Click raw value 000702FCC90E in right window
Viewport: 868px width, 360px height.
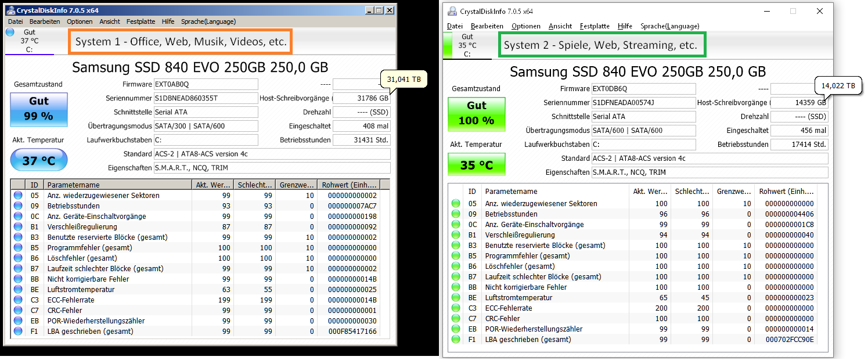[x=790, y=340]
